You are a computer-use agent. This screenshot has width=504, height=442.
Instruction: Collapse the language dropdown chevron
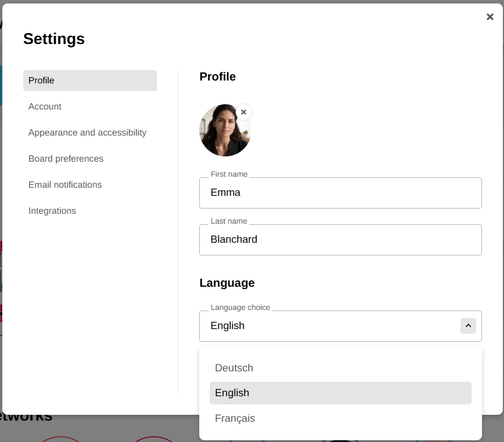[468, 326]
